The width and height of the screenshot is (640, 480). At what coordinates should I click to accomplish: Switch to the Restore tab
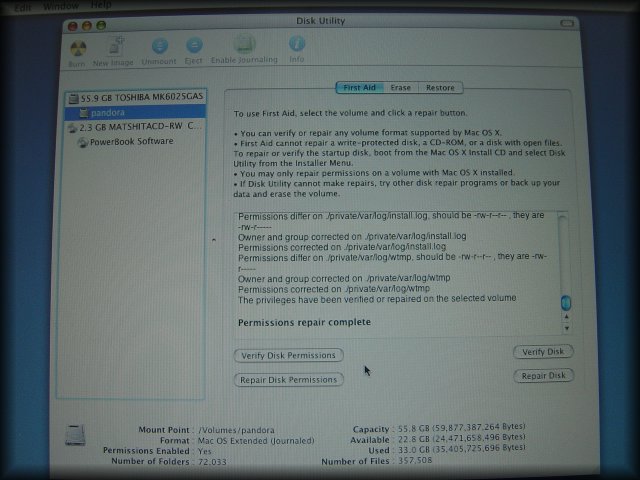(x=440, y=88)
